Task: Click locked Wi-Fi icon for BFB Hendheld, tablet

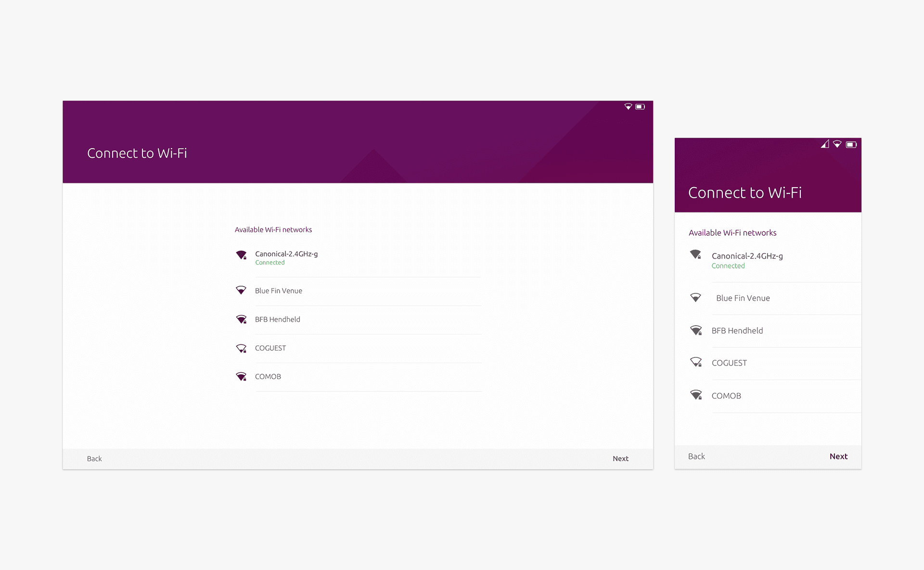Action: point(241,319)
